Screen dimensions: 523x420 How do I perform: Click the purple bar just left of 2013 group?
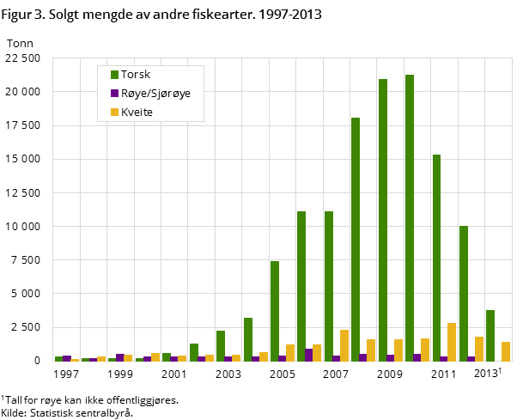pos(471,359)
